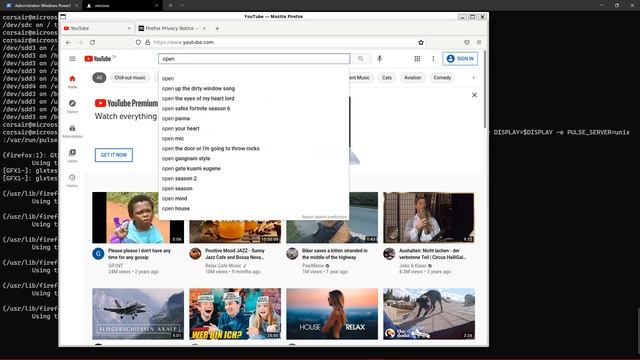This screenshot has height=360, width=640.
Task: Select the Cats filter chip
Action: tap(387, 78)
